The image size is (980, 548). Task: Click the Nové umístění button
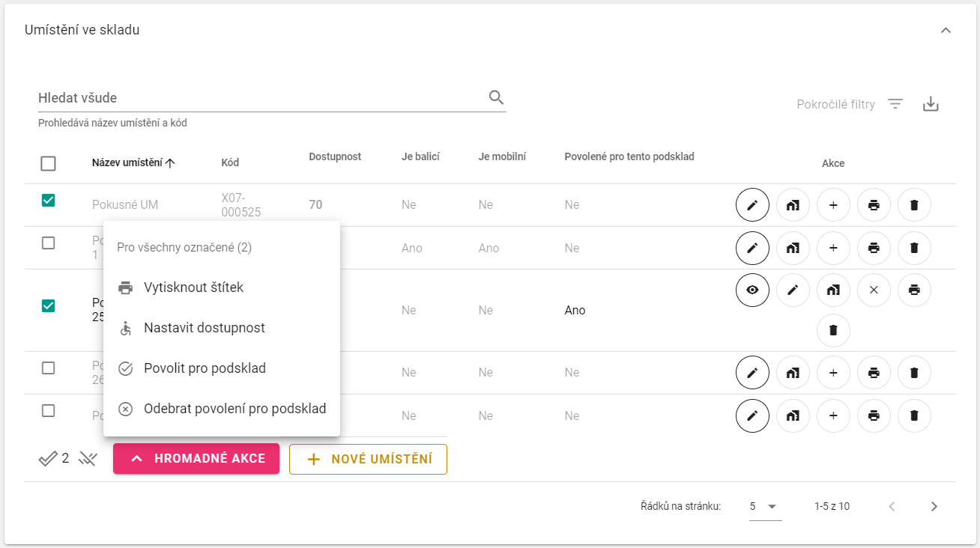click(x=368, y=459)
